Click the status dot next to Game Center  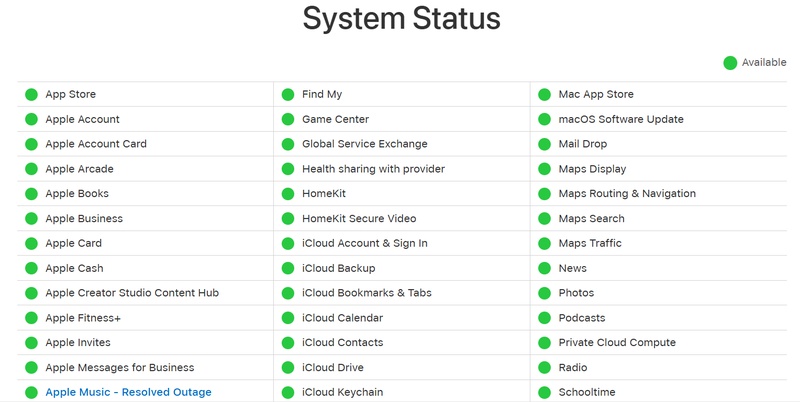pos(288,119)
